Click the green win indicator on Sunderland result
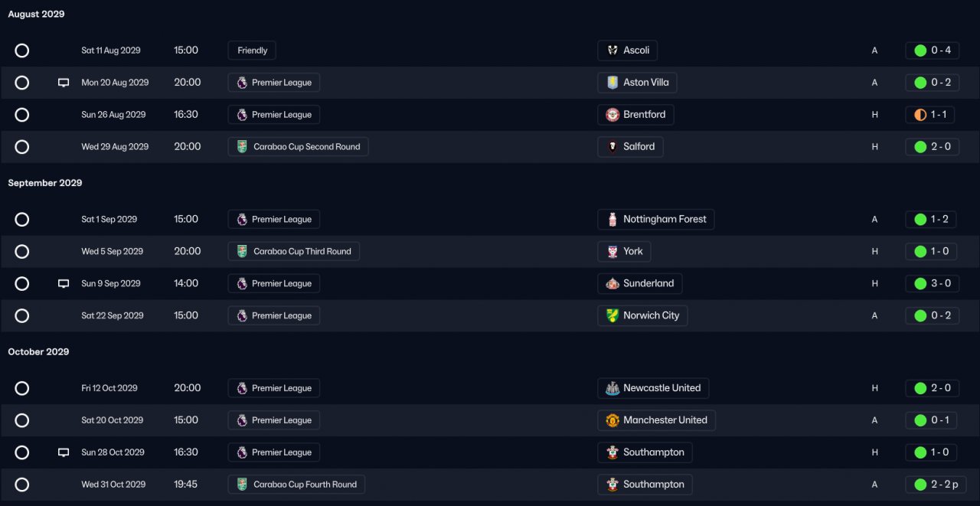The height and width of the screenshot is (506, 980). click(x=920, y=283)
